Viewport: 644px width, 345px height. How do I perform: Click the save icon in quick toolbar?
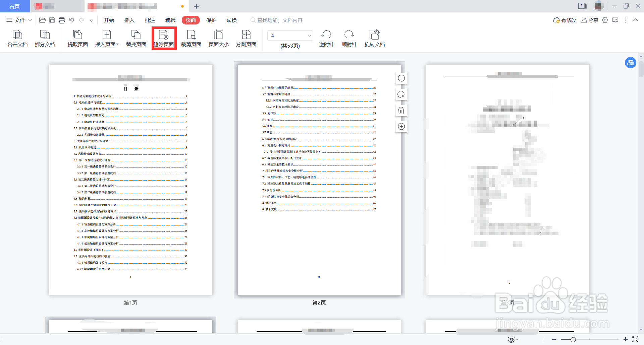pos(52,20)
